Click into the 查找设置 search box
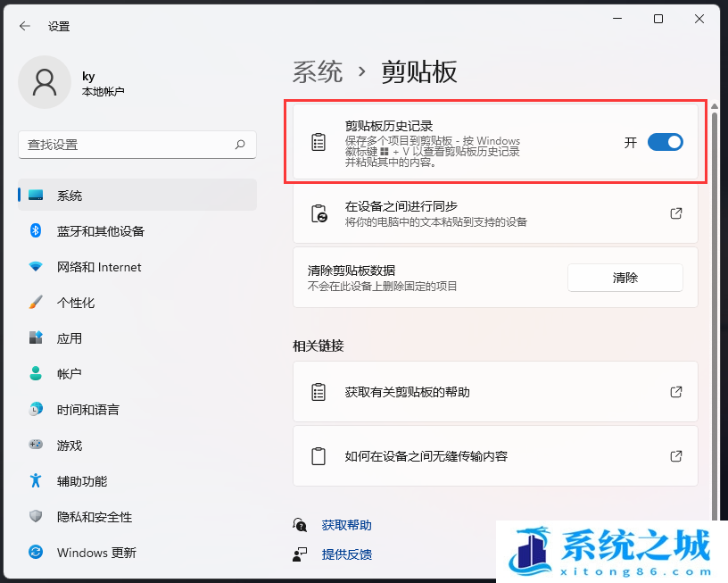This screenshot has height=583, width=728. click(x=125, y=144)
